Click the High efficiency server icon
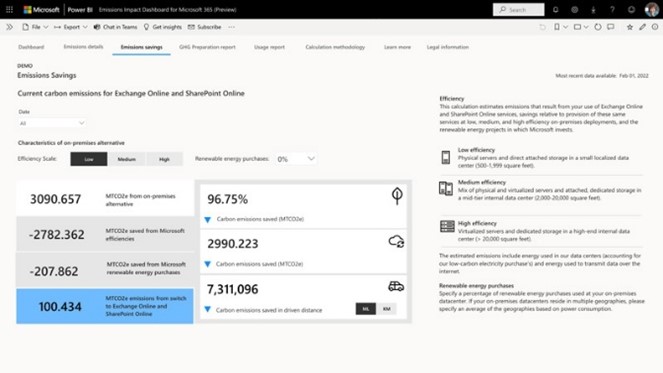Image resolution: width=663 pixels, height=373 pixels. [x=447, y=226]
